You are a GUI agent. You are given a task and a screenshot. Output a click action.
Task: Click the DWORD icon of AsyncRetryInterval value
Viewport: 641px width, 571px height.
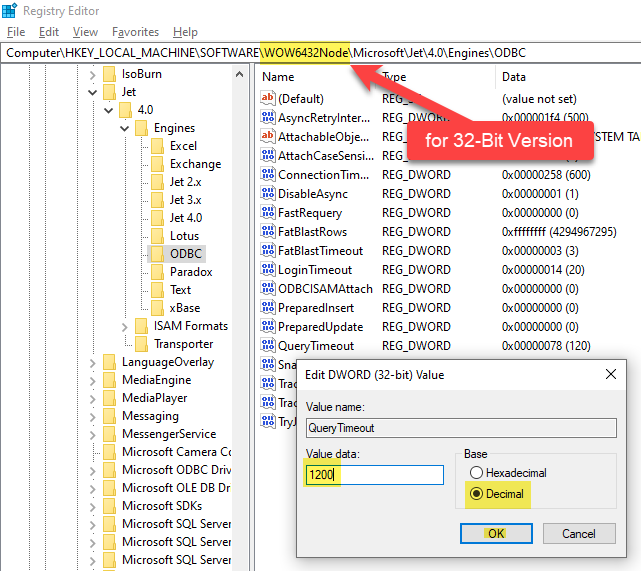click(267, 117)
